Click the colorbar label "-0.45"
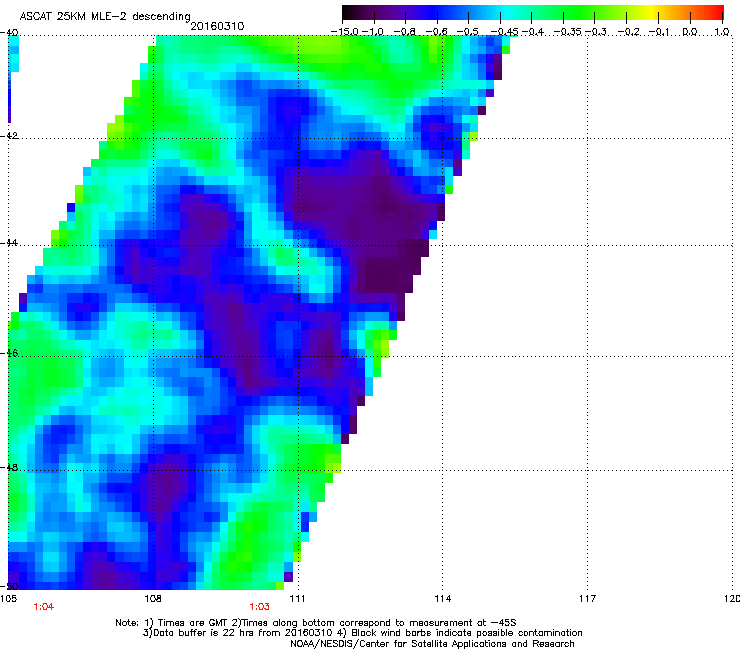The width and height of the screenshot is (740, 650). click(x=504, y=32)
